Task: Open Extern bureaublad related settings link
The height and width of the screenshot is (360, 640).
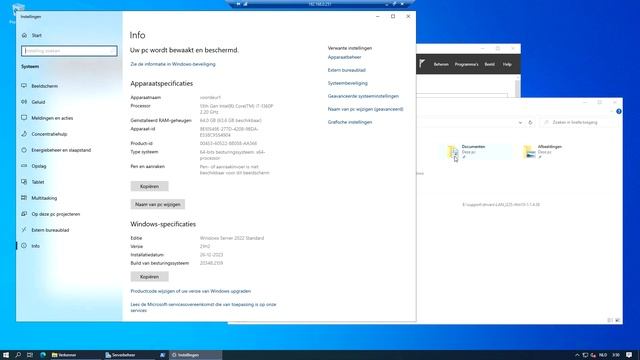Action: [x=347, y=70]
